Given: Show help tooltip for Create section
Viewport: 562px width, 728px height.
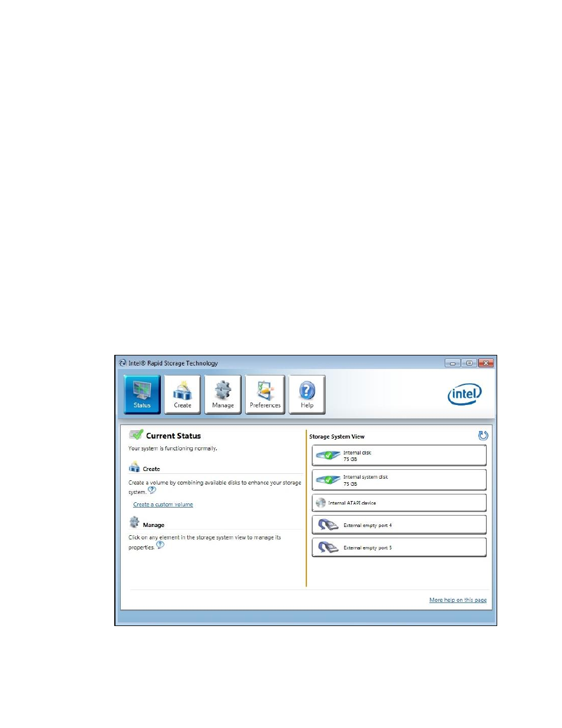Looking at the screenshot, I should coord(152,490).
